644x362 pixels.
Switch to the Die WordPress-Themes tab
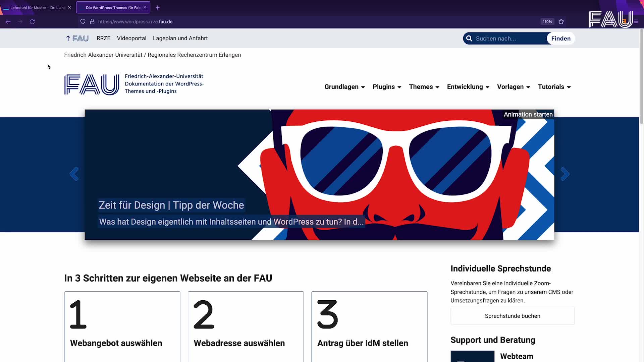pyautogui.click(x=111, y=7)
